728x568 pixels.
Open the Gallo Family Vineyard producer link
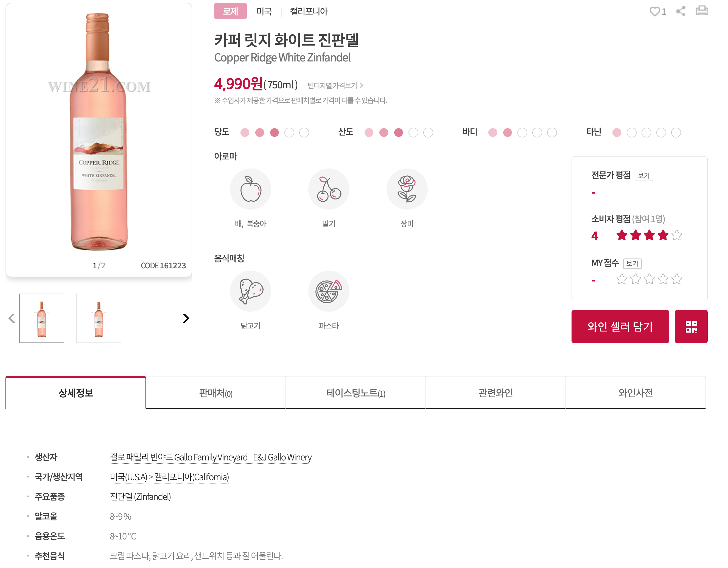(x=210, y=457)
